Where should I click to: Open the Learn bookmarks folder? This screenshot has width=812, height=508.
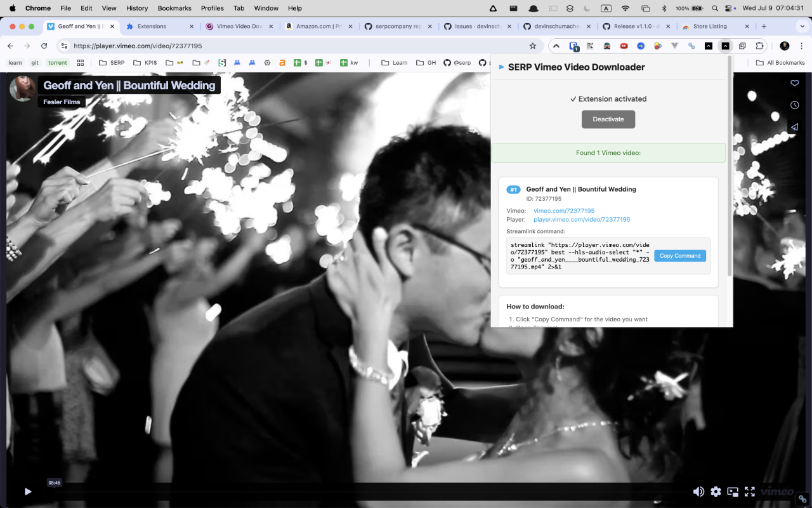(x=394, y=63)
